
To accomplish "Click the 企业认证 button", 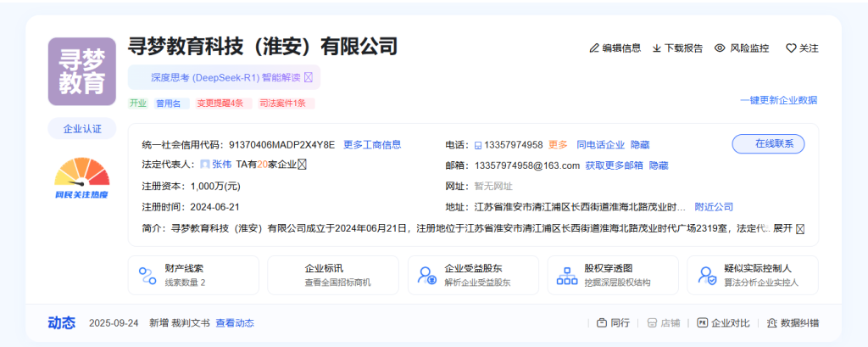I will 82,129.
